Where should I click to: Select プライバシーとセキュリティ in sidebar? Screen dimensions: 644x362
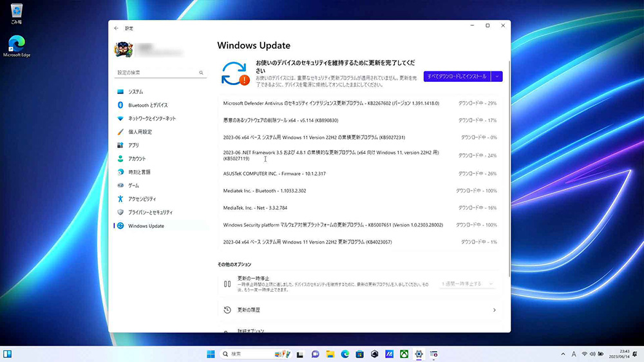click(150, 213)
